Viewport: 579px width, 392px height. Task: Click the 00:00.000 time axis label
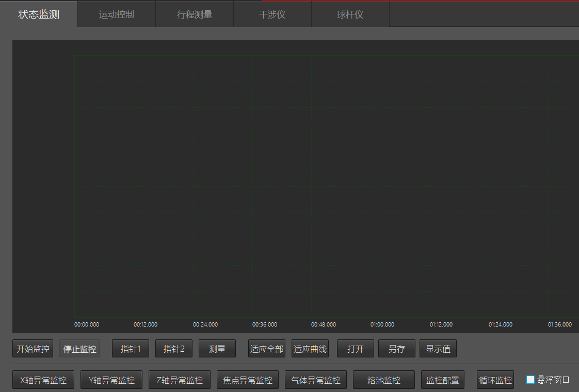[x=87, y=324]
